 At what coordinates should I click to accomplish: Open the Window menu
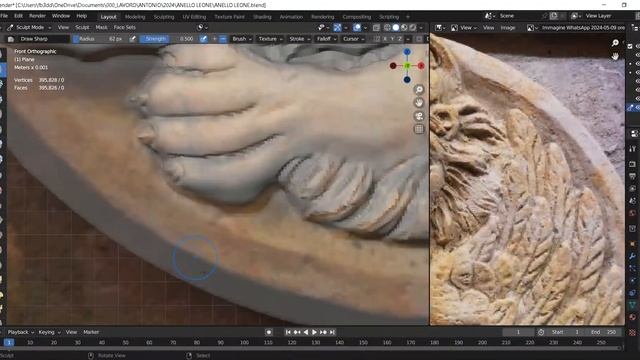pos(61,16)
